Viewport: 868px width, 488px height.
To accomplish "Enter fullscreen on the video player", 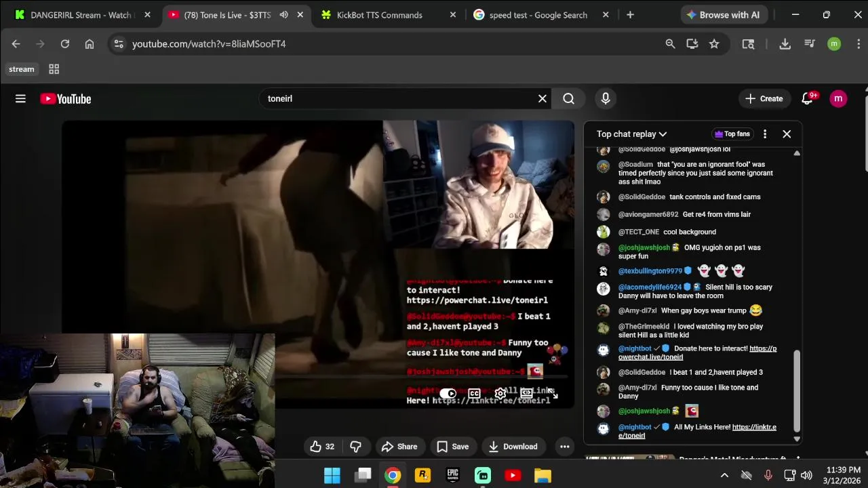I will [553, 394].
